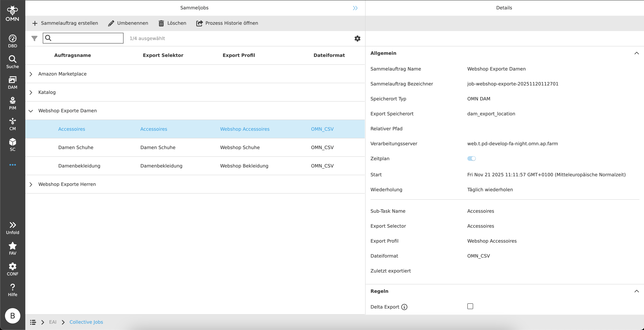Collapse the Webshop Exporte Damen group
Screen dimensions: 644x330
pyautogui.click(x=31, y=111)
